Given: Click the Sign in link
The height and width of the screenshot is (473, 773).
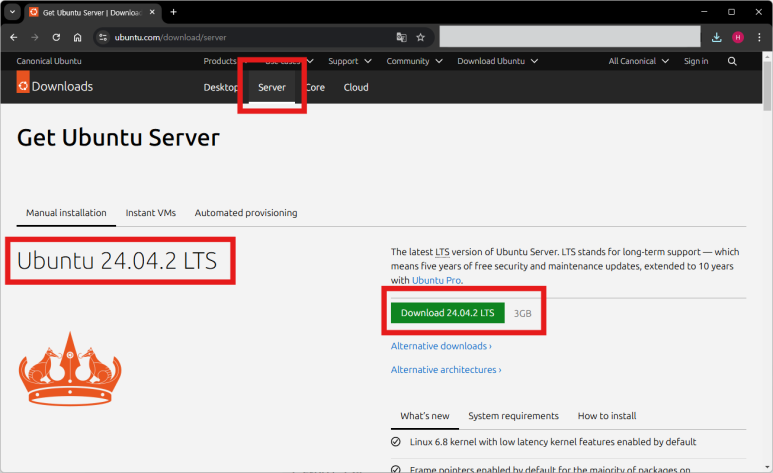Looking at the screenshot, I should click(696, 61).
